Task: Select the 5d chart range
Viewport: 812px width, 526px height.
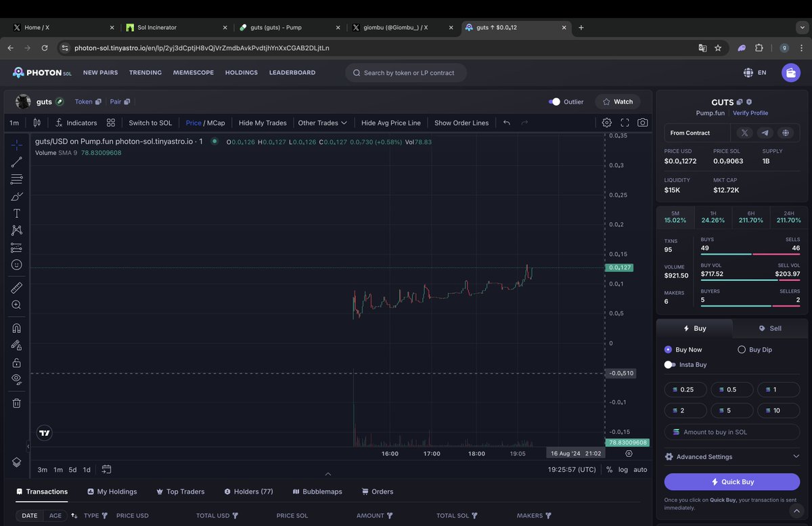Action: [72, 469]
